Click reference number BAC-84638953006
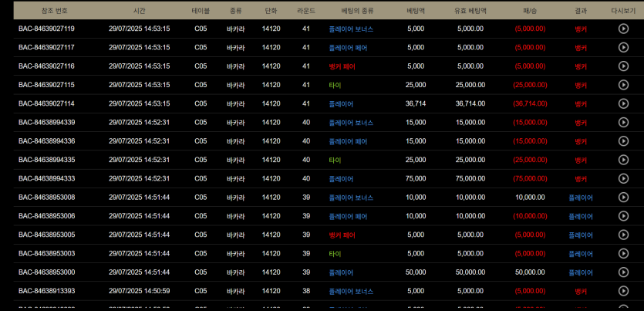 (x=46, y=216)
